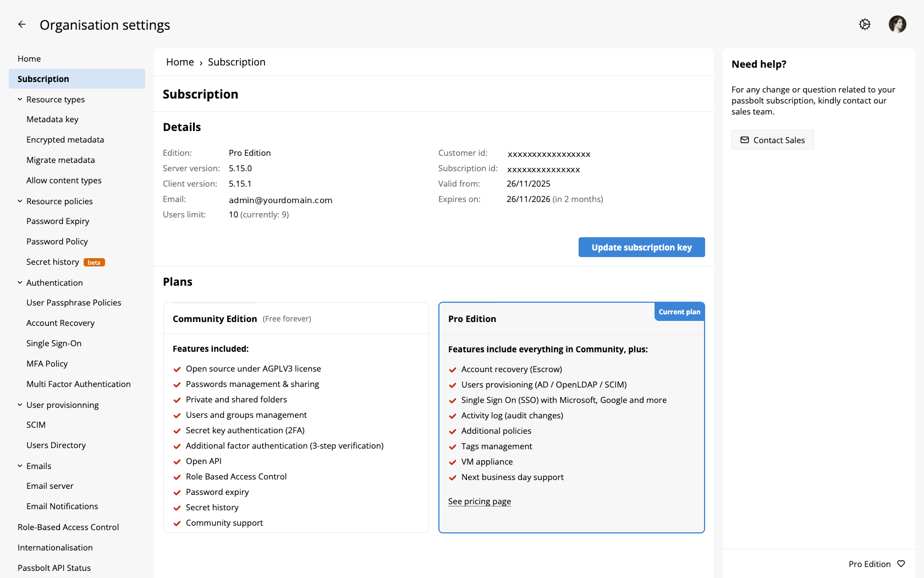Collapse the Resource policies chevron
924x578 pixels.
(x=20, y=201)
